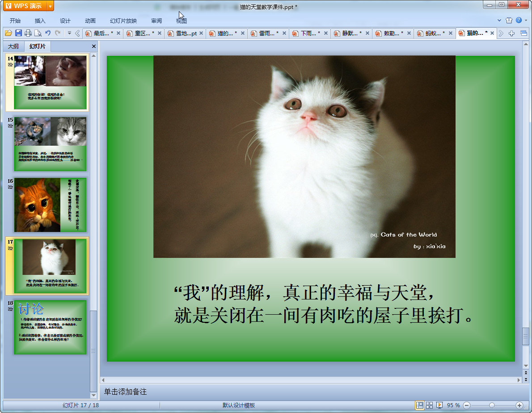Open Print Preview from the toolbar
532x413 pixels.
click(x=38, y=33)
